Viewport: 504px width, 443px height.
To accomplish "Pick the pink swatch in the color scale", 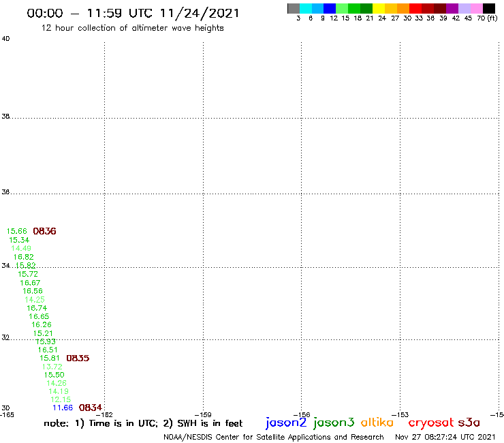I will [x=477, y=8].
